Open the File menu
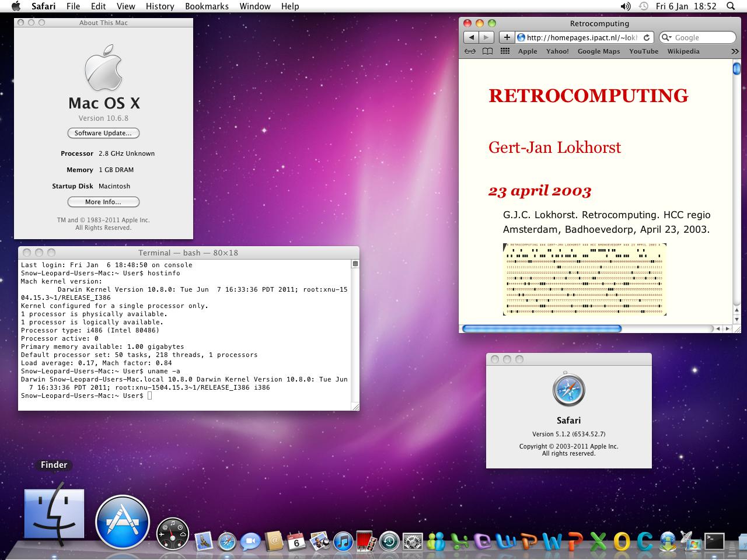The image size is (747, 560). pyautogui.click(x=73, y=6)
